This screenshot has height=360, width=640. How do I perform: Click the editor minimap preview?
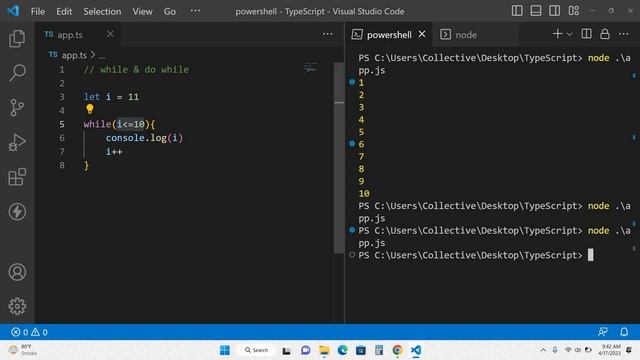[x=310, y=68]
